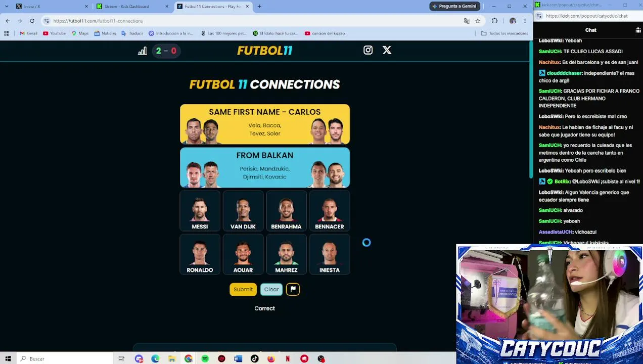Open the Windows Start menu
This screenshot has height=364, width=643.
click(x=8, y=359)
